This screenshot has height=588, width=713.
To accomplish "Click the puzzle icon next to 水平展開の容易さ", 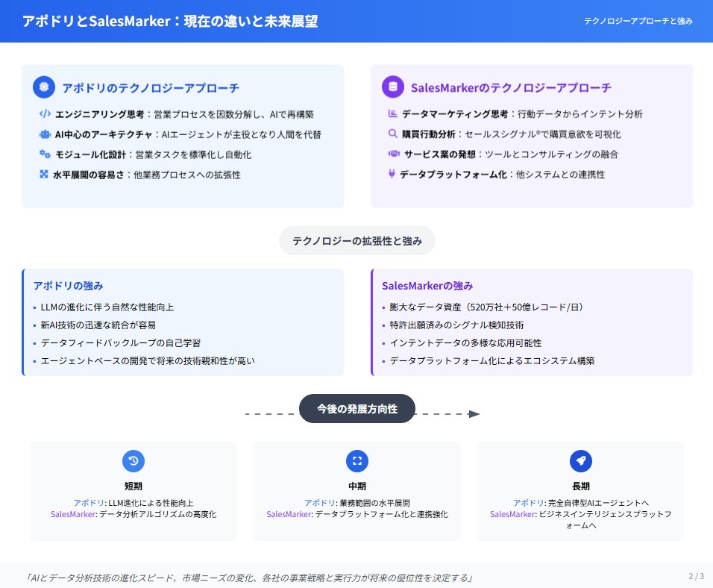I will 44,175.
